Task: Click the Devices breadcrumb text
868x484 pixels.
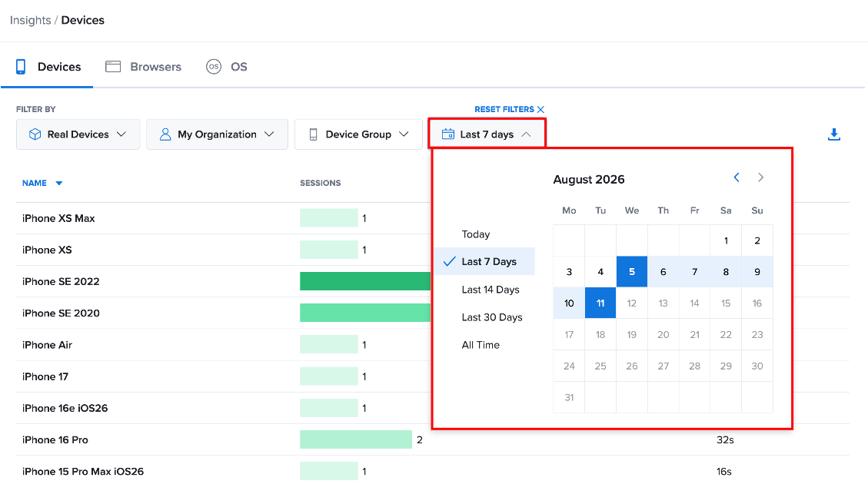Action: pos(83,21)
